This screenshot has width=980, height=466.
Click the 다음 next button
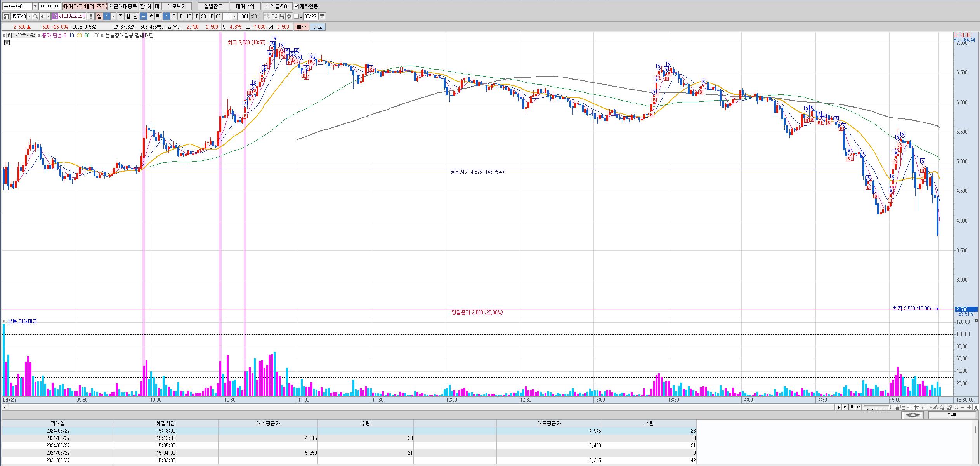(x=952, y=415)
